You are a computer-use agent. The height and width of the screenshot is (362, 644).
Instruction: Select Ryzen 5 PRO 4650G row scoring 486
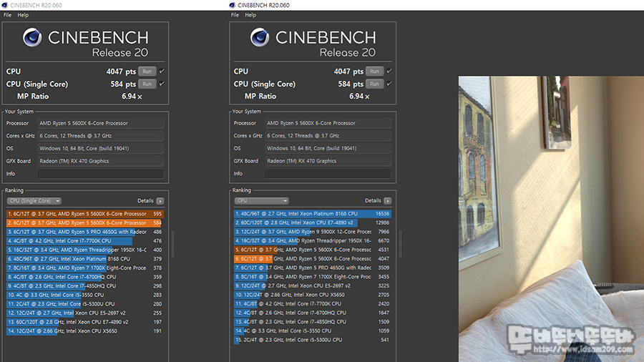click(84, 232)
